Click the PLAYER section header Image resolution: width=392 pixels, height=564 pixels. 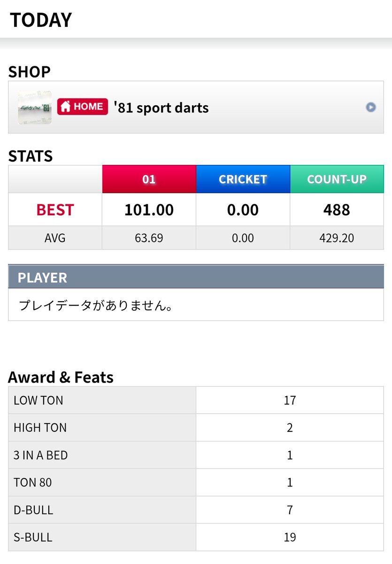pyautogui.click(x=42, y=277)
